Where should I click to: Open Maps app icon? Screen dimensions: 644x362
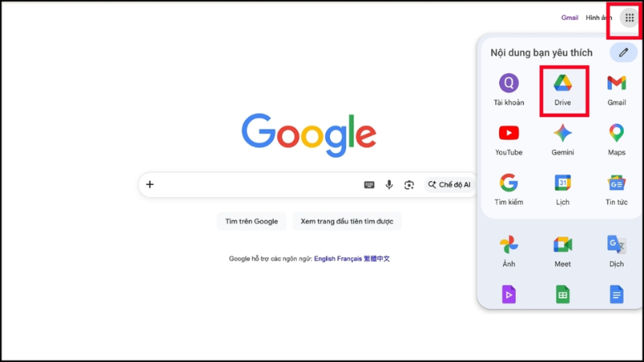[x=616, y=140]
